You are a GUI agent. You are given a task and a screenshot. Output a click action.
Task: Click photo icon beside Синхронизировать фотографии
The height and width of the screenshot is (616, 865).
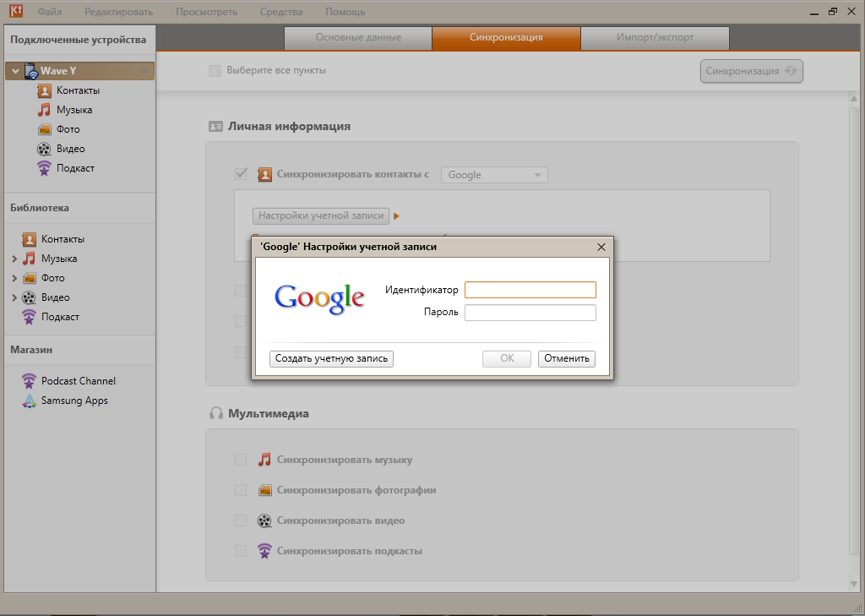click(264, 489)
